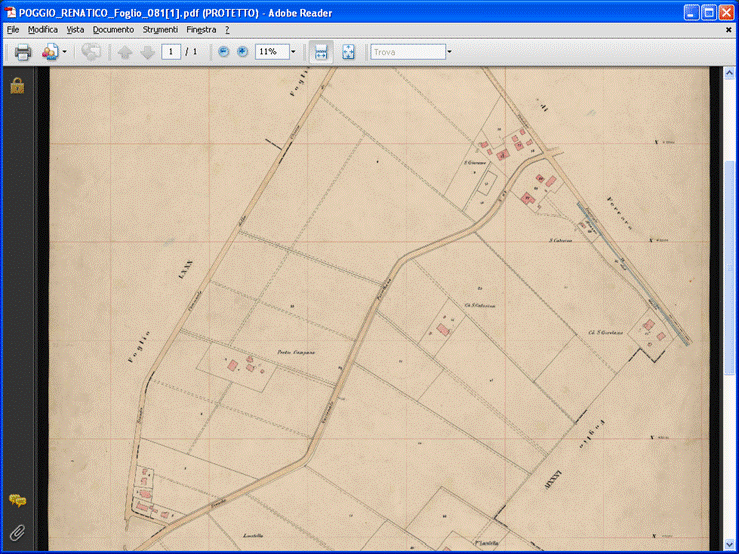This screenshot has width=739, height=554.
Task: Minimize the Adobe Reader window
Action: (x=692, y=13)
